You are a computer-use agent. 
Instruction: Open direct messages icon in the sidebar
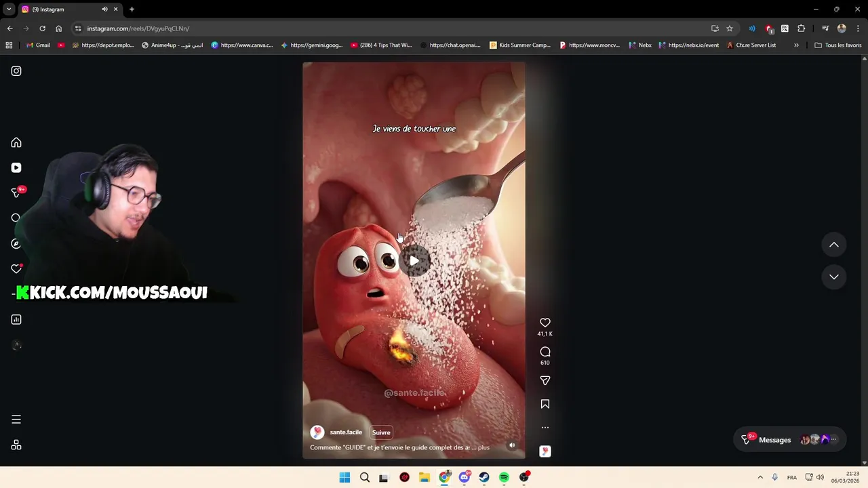pyautogui.click(x=16, y=192)
